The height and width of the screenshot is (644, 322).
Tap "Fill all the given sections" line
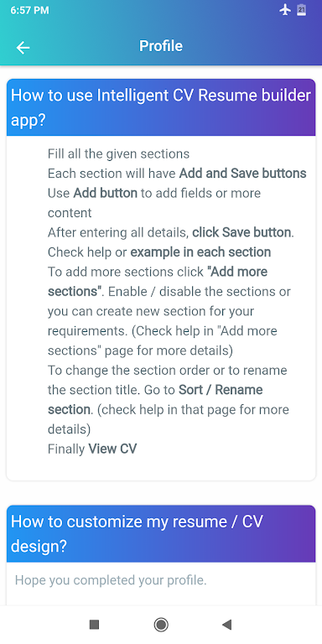coord(119,154)
